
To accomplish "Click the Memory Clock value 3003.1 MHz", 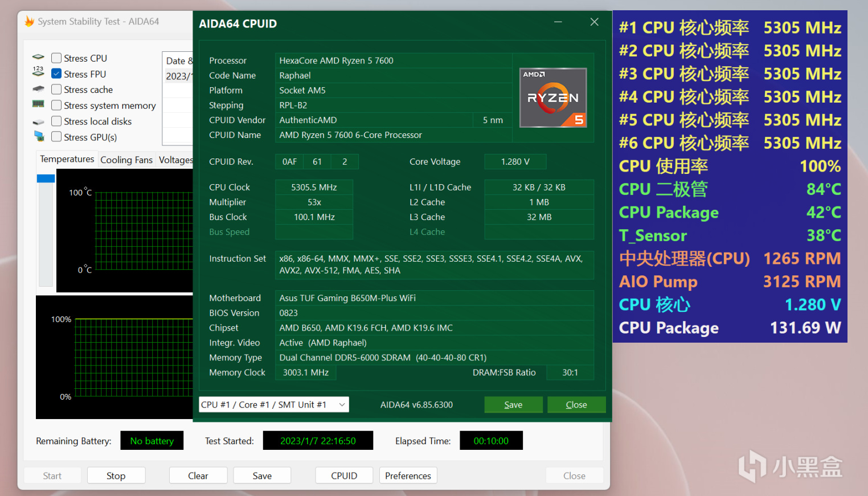I will click(x=306, y=372).
